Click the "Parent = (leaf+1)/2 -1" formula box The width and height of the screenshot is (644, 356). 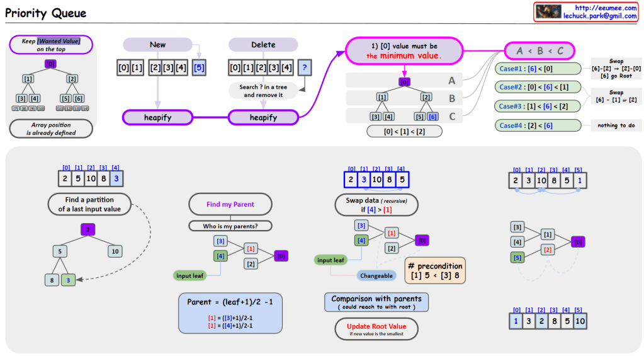pyautogui.click(x=230, y=312)
